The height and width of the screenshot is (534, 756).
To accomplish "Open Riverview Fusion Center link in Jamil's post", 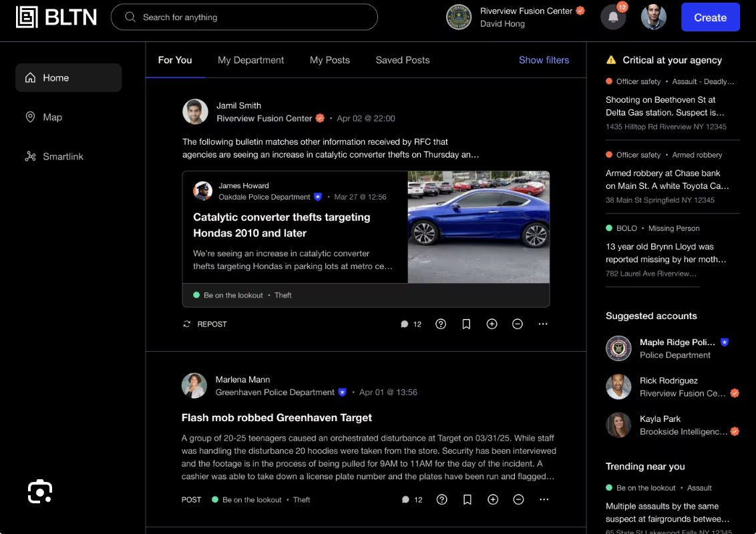I will (264, 118).
